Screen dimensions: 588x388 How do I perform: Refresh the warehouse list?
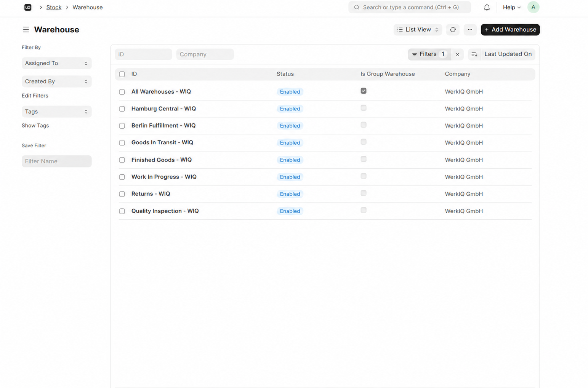point(453,30)
